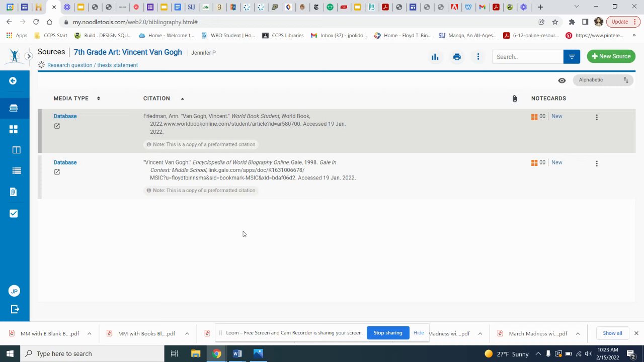Open the Database link for Vincent Van Gogh Gale citation
Screen dimensions: 644x362
tap(65, 162)
